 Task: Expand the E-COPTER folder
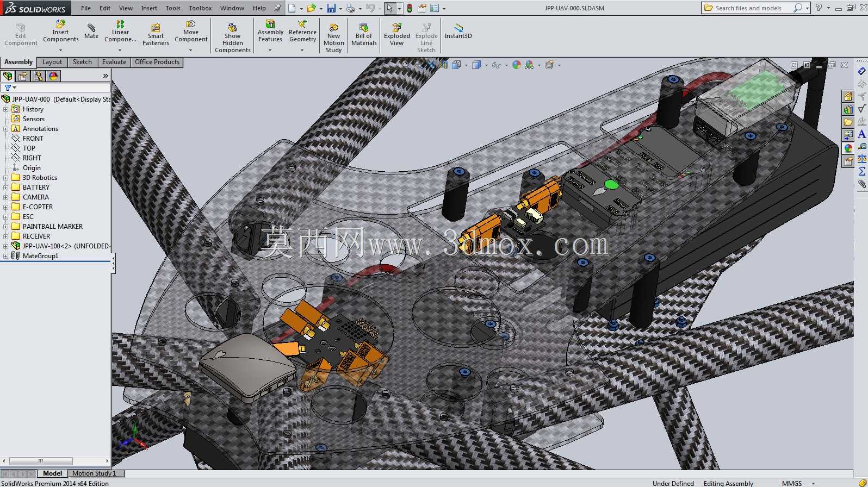pyautogui.click(x=5, y=207)
